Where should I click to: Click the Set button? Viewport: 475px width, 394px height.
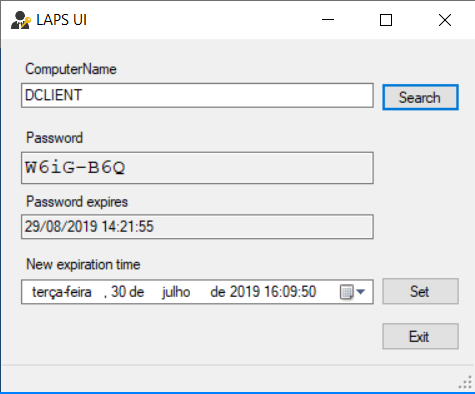(x=420, y=291)
